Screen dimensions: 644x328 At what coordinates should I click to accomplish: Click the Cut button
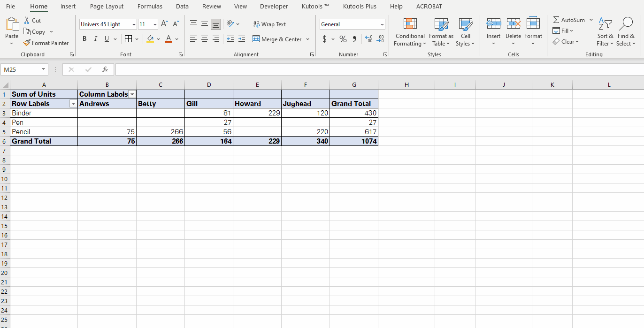(x=32, y=21)
